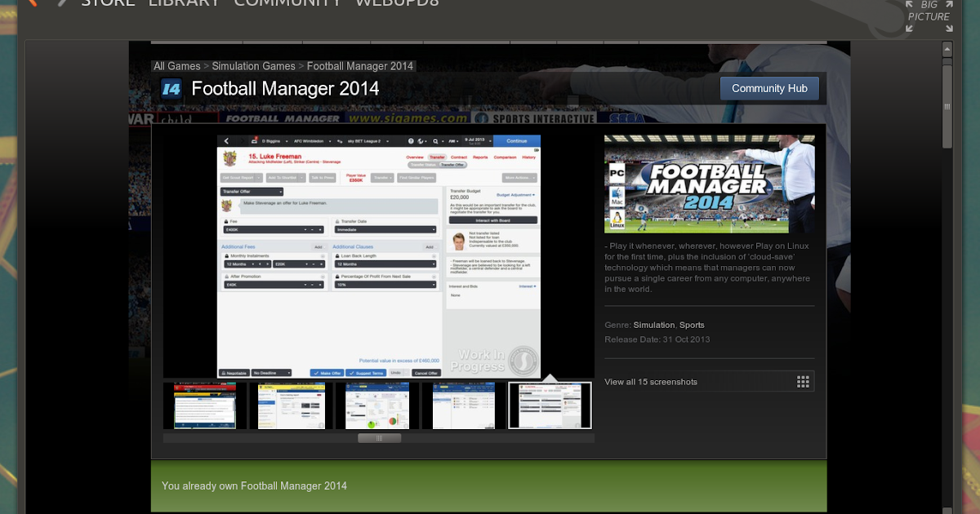Switch to Transfer Status segment

pos(423,165)
